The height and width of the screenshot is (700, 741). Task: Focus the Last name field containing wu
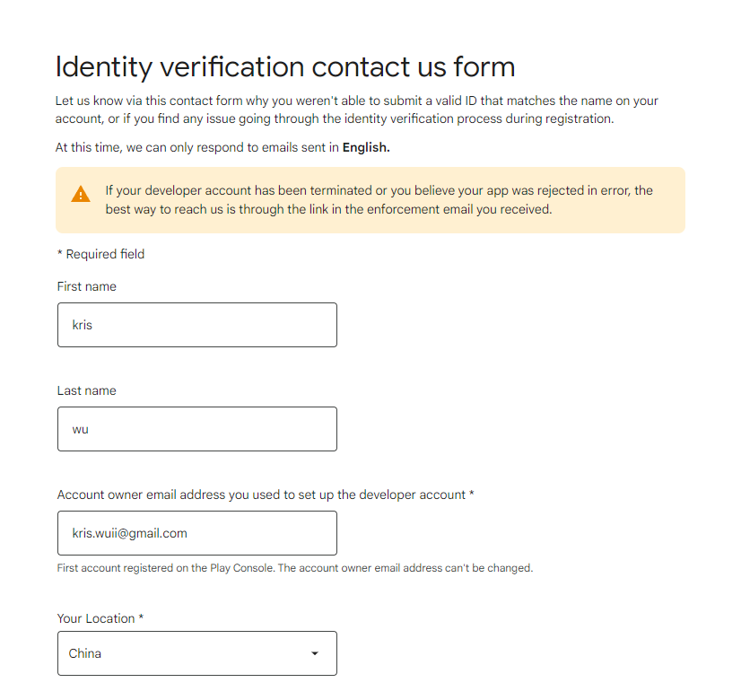(x=197, y=429)
